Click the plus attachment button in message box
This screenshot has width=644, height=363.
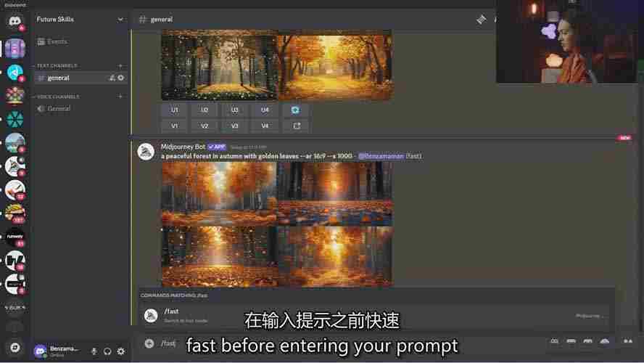149,343
